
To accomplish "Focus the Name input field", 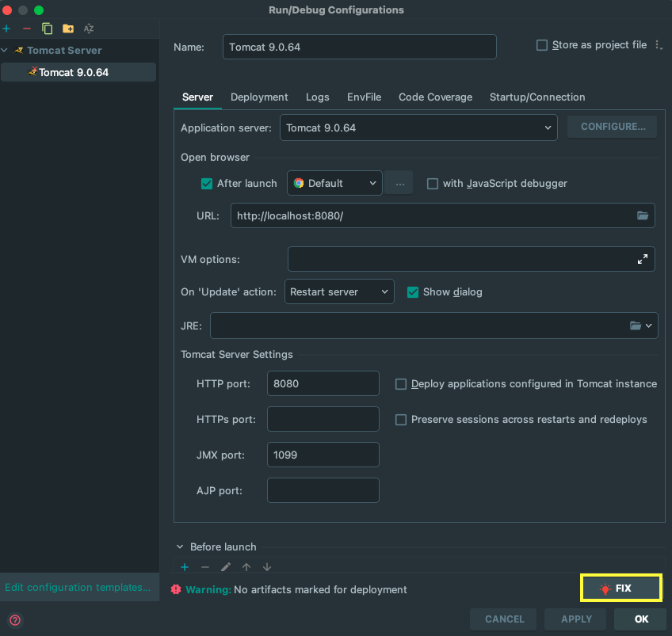I will pos(360,47).
